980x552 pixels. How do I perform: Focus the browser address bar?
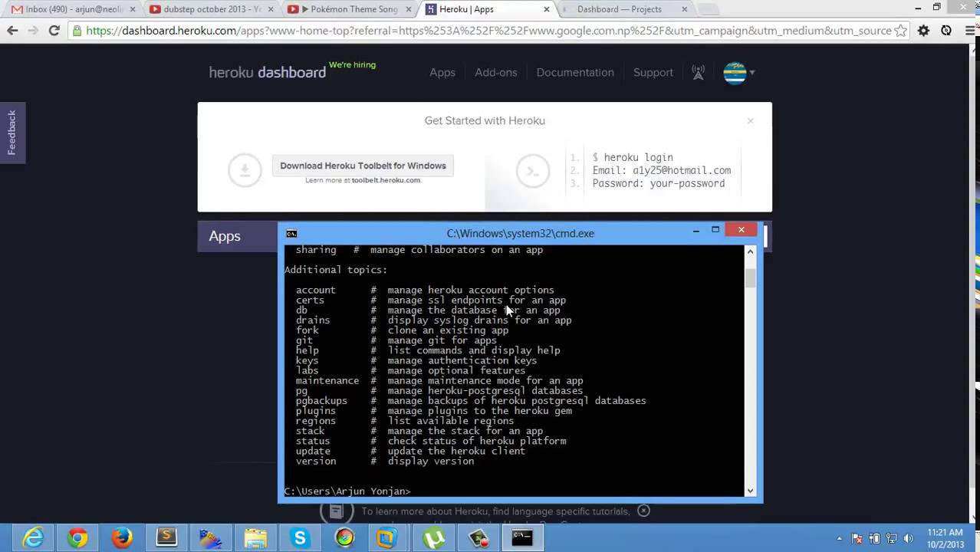click(x=488, y=31)
